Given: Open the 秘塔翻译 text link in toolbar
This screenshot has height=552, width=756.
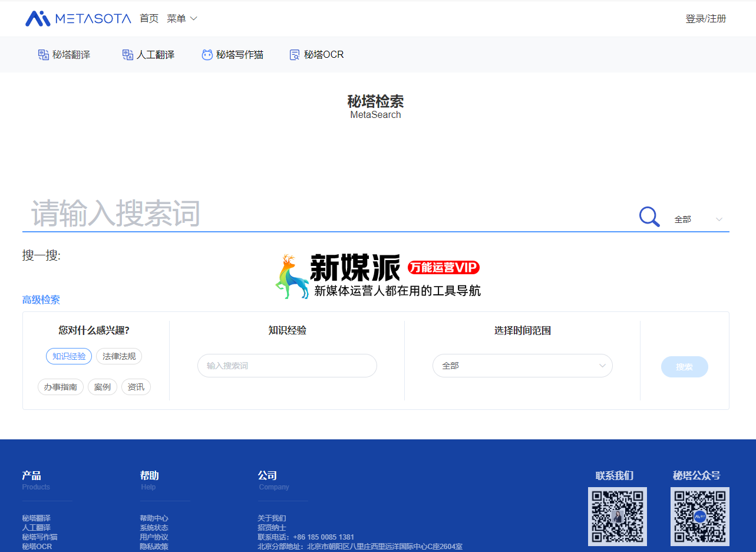Looking at the screenshot, I should (71, 55).
